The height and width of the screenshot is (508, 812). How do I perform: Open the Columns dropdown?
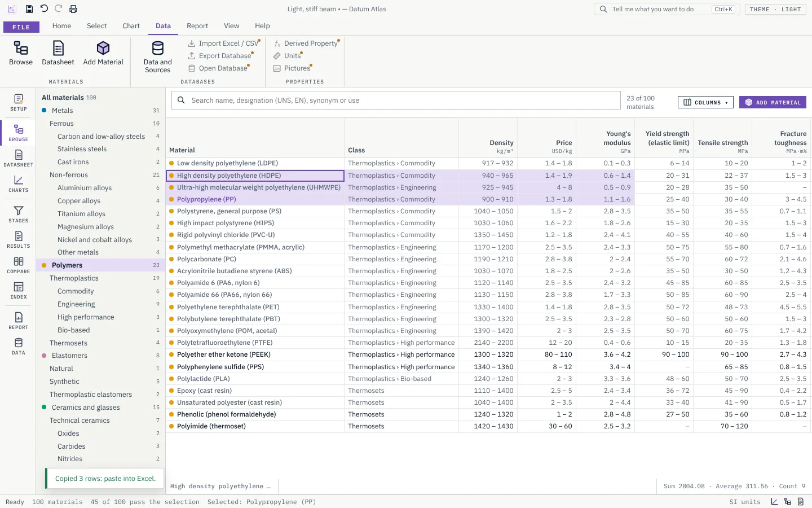pos(705,102)
